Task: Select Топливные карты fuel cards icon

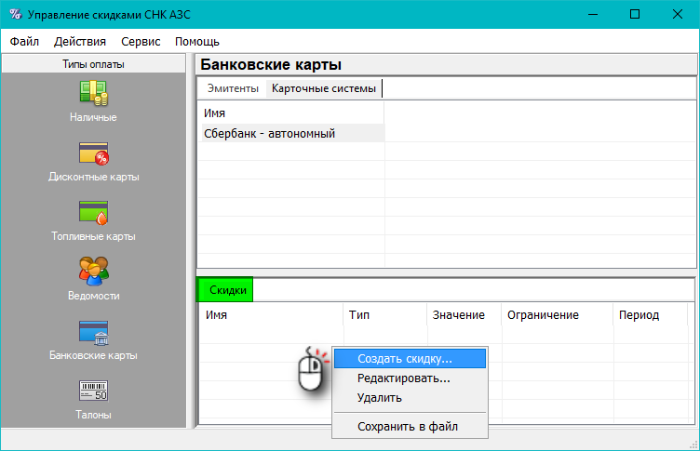Action: click(93, 212)
